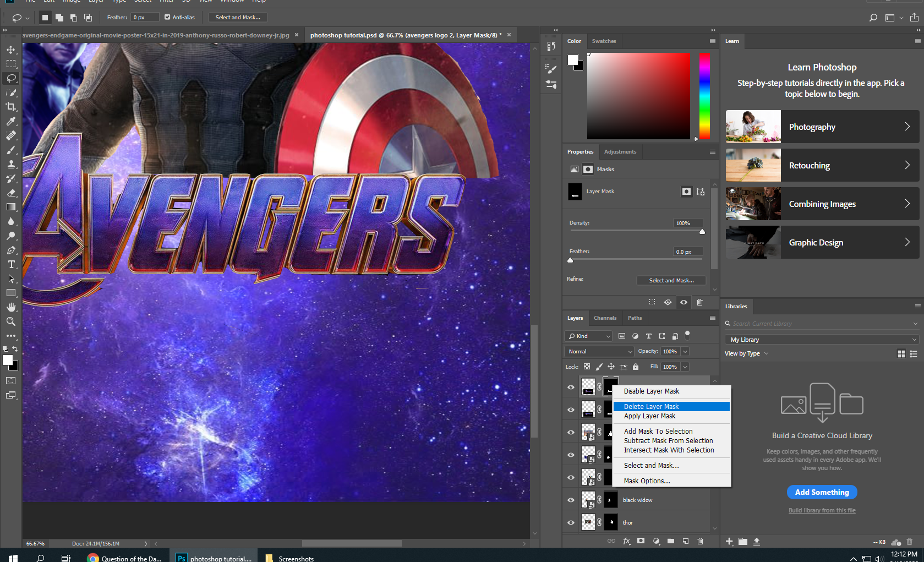This screenshot has height=562, width=924.
Task: Select the Zoom tool
Action: click(11, 321)
